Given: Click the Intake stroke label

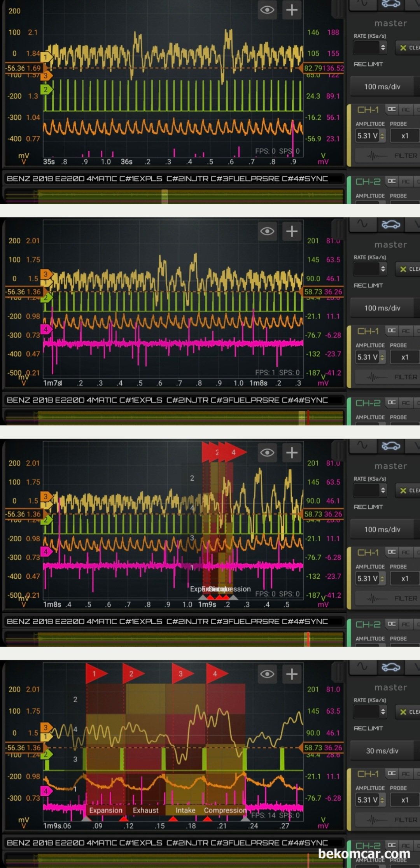Looking at the screenshot, I should 185,810.
